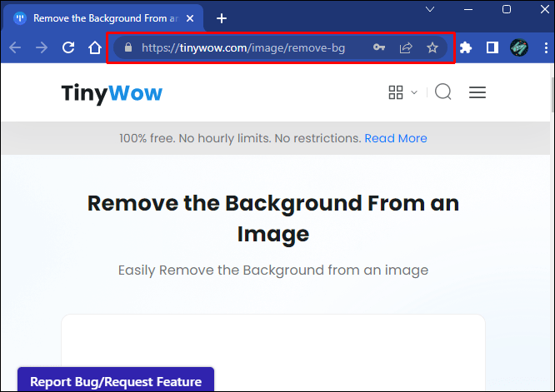View site security lock information

[128, 47]
